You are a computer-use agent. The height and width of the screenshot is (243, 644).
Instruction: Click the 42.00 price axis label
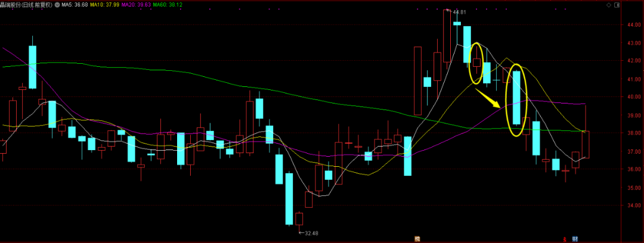pyautogui.click(x=633, y=61)
